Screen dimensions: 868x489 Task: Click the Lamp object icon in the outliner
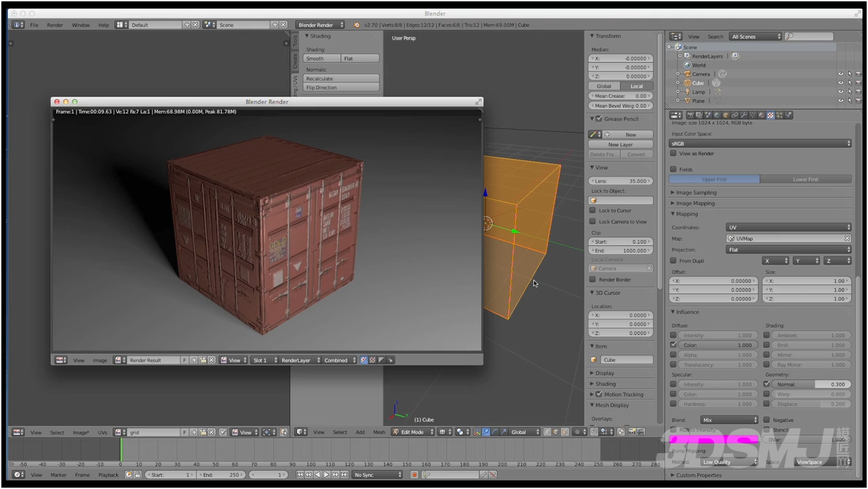click(688, 92)
